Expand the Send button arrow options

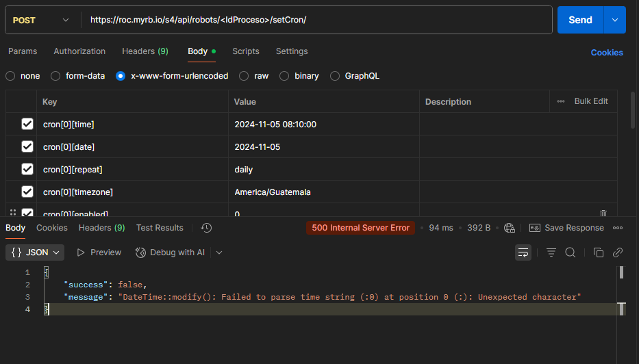tap(614, 20)
